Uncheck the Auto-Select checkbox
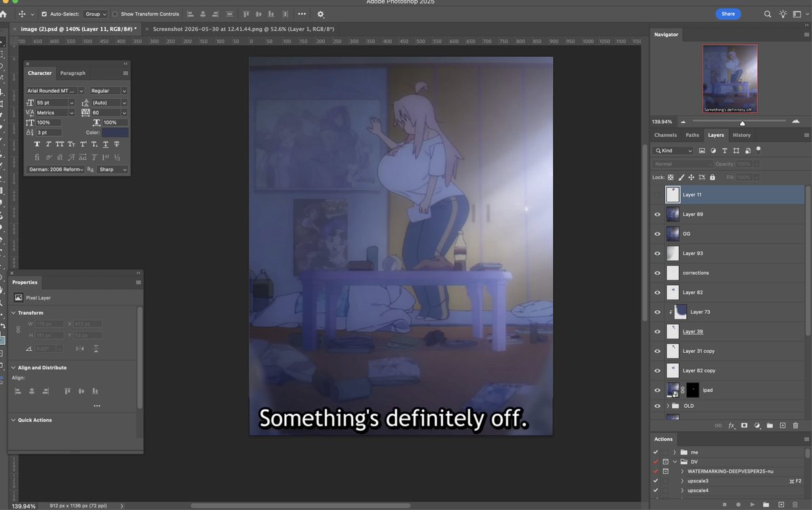 pos(45,14)
